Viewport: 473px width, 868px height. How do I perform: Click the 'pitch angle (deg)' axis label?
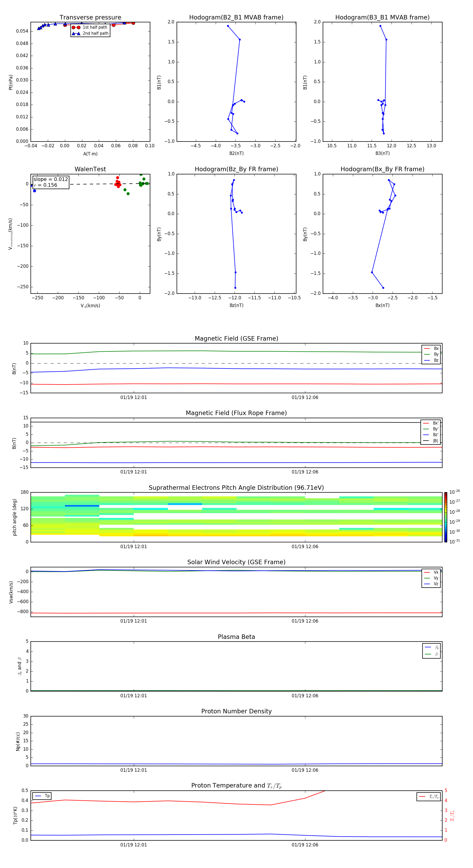14,517
